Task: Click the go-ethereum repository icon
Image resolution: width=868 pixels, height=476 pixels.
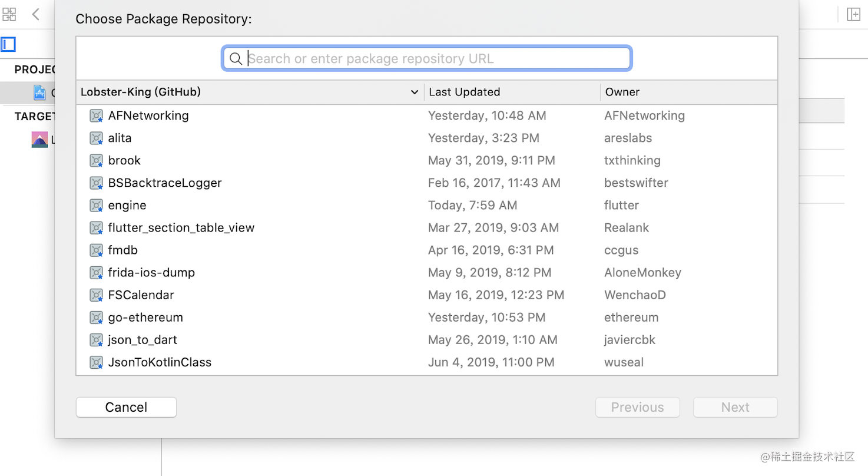Action: click(97, 318)
